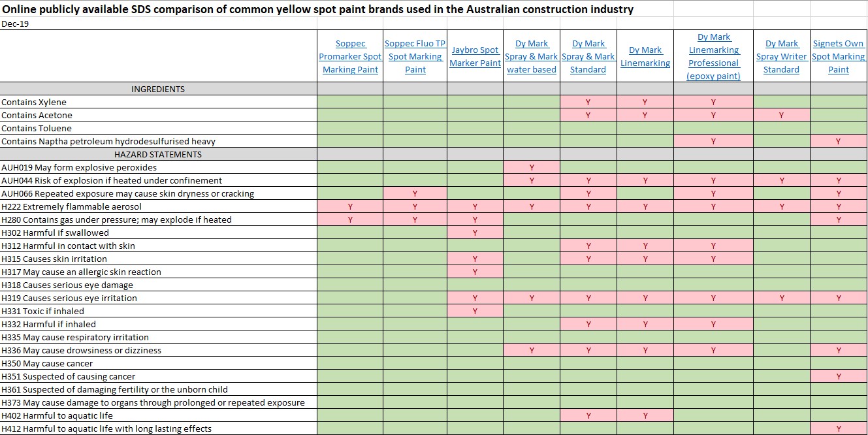The width and height of the screenshot is (868, 435).
Task: Click the H351 Suspected of causing cancer label
Action: (x=69, y=376)
